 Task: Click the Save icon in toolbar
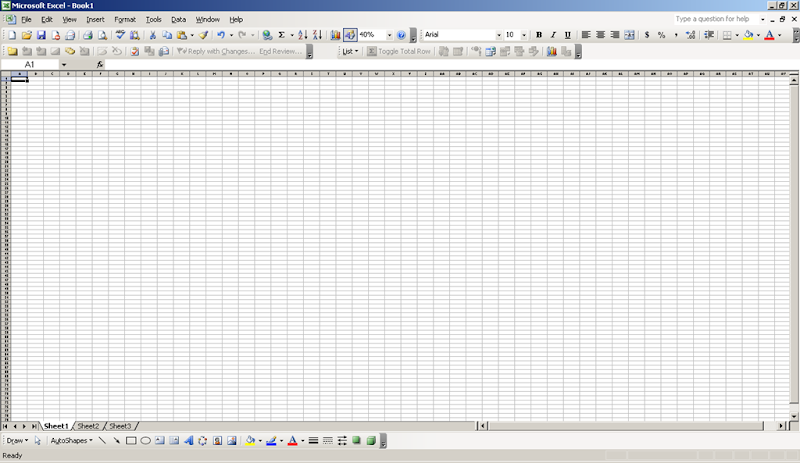(x=41, y=35)
